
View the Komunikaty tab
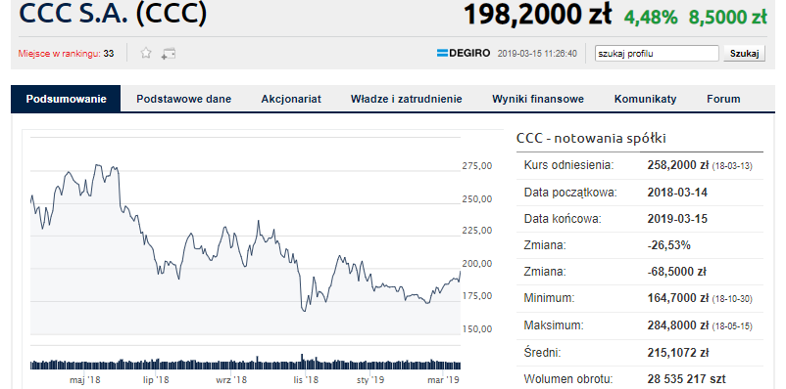[645, 99]
